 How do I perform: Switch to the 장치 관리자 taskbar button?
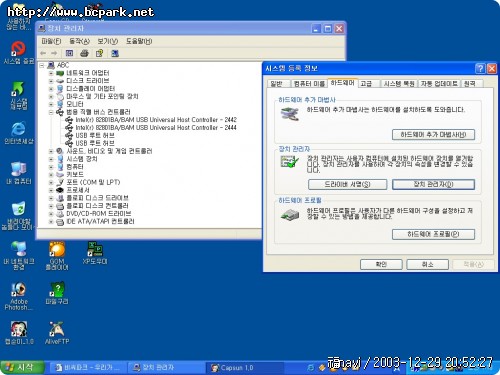(x=166, y=368)
